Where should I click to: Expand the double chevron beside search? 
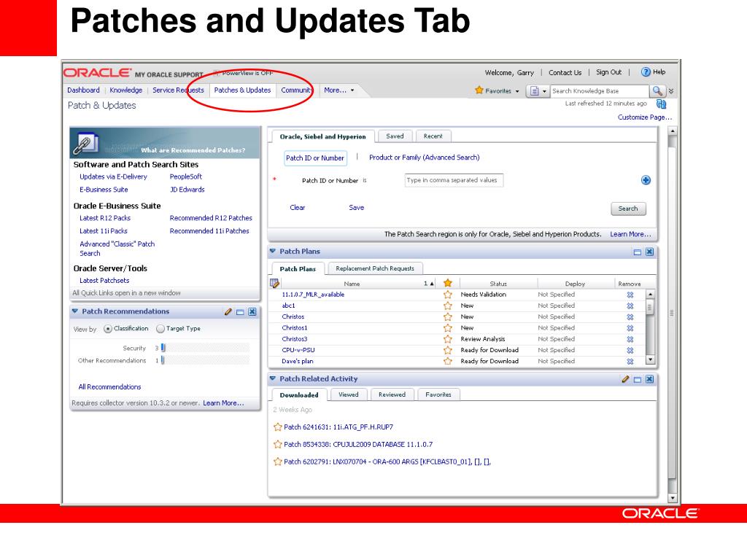(x=671, y=91)
